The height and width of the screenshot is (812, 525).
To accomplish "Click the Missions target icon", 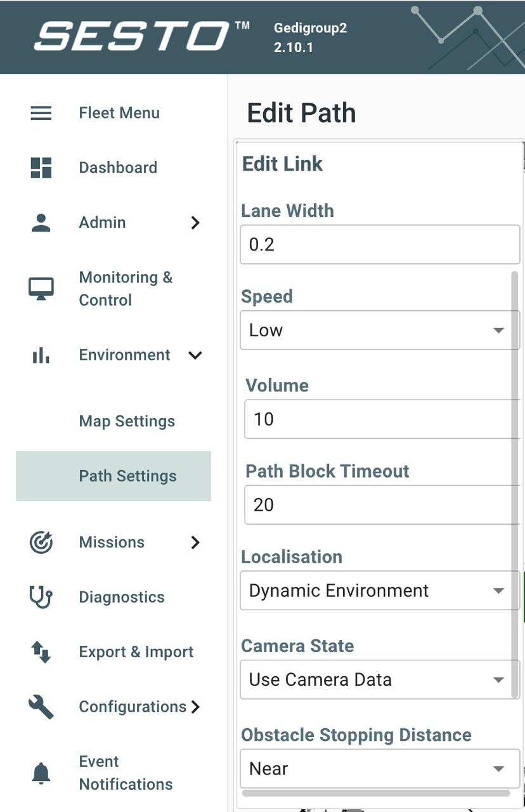I will point(41,542).
